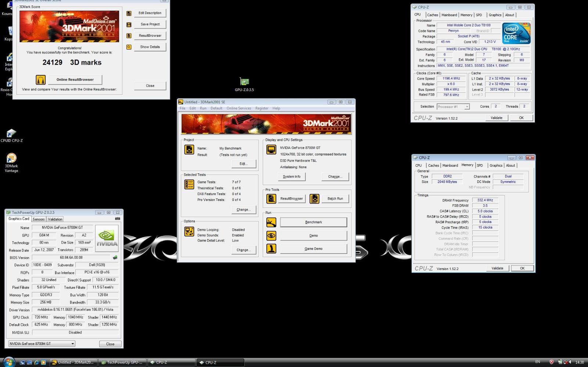Click the EN language indicator in tray
The image size is (588, 367).
538,362
